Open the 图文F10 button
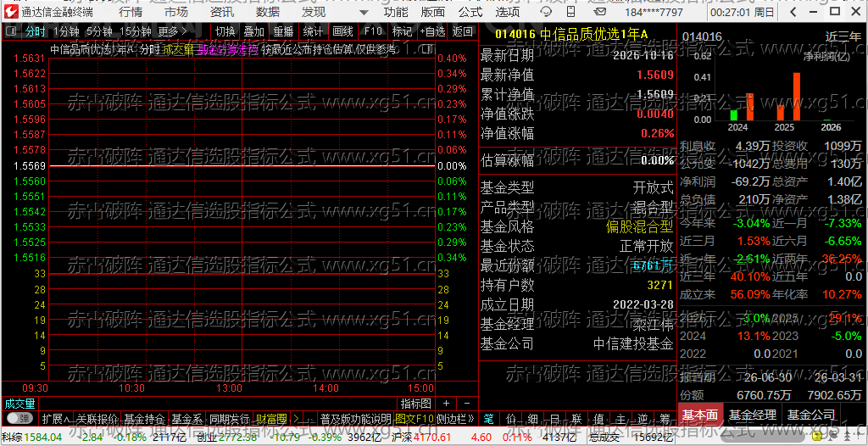Image resolution: width=868 pixels, height=446 pixels. tap(415, 418)
